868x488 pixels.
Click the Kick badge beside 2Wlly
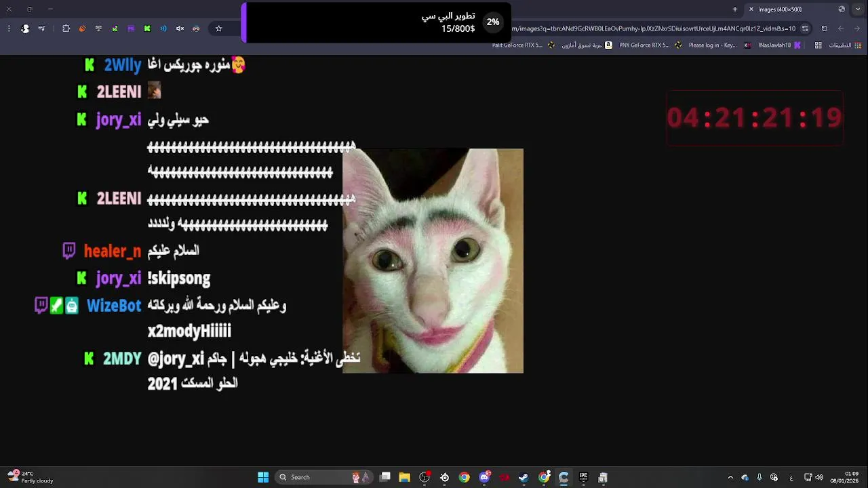(x=90, y=65)
